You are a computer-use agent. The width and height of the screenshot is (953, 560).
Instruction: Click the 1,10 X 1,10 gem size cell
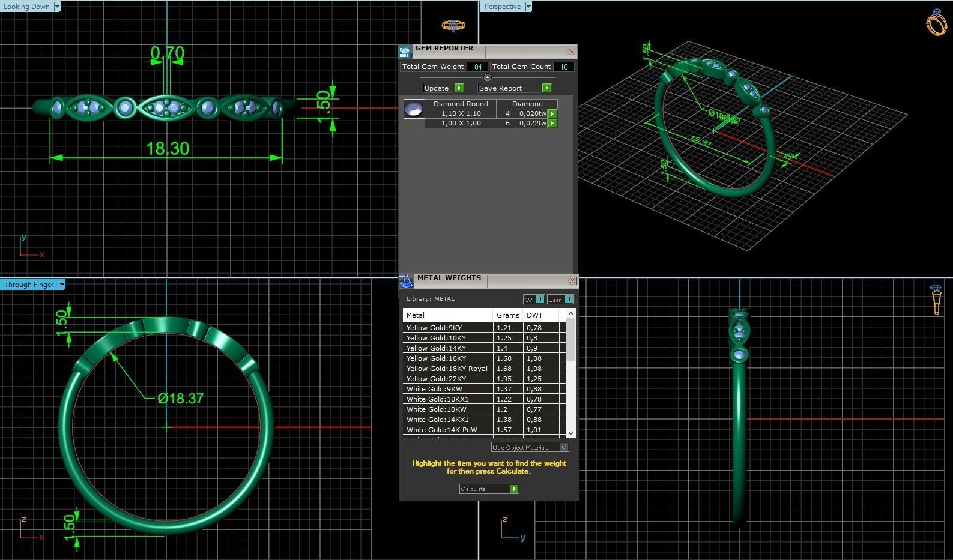pyautogui.click(x=461, y=113)
